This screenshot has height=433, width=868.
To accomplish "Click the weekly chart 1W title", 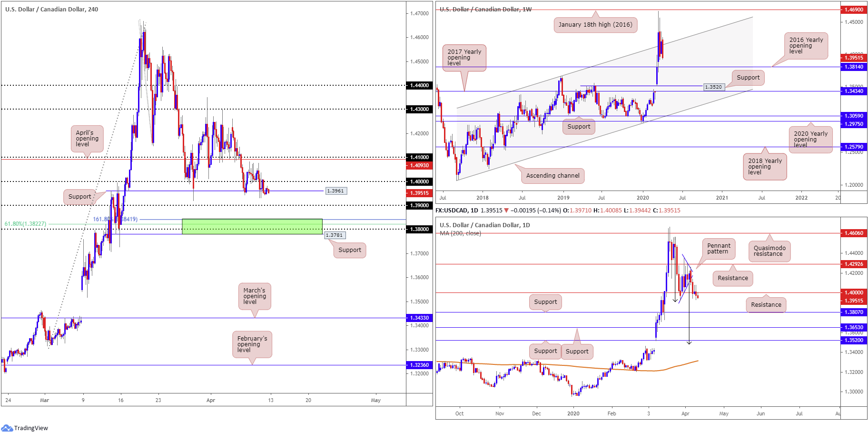I will [486, 9].
